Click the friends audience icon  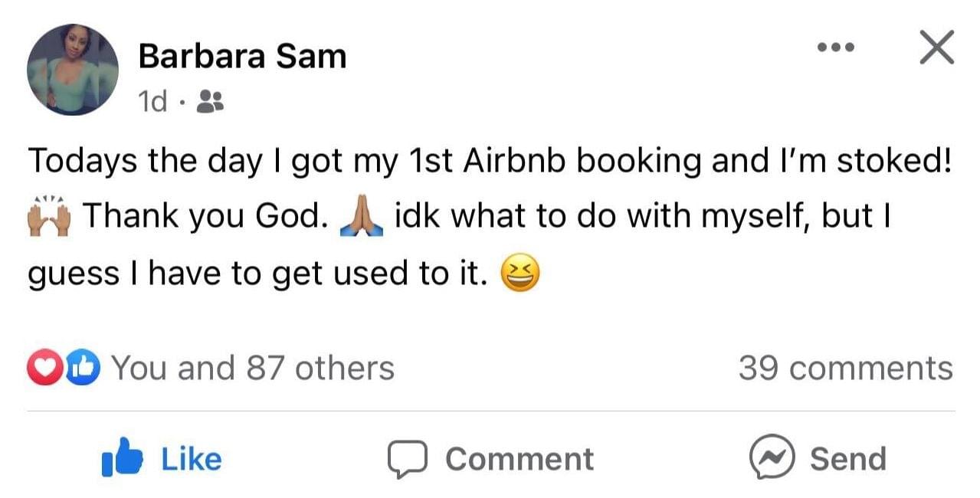point(210,100)
